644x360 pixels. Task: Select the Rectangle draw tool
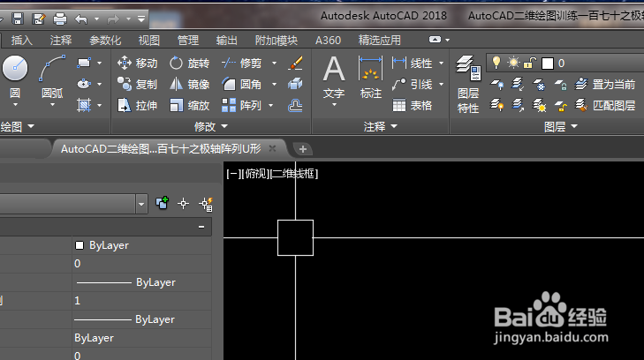point(84,63)
